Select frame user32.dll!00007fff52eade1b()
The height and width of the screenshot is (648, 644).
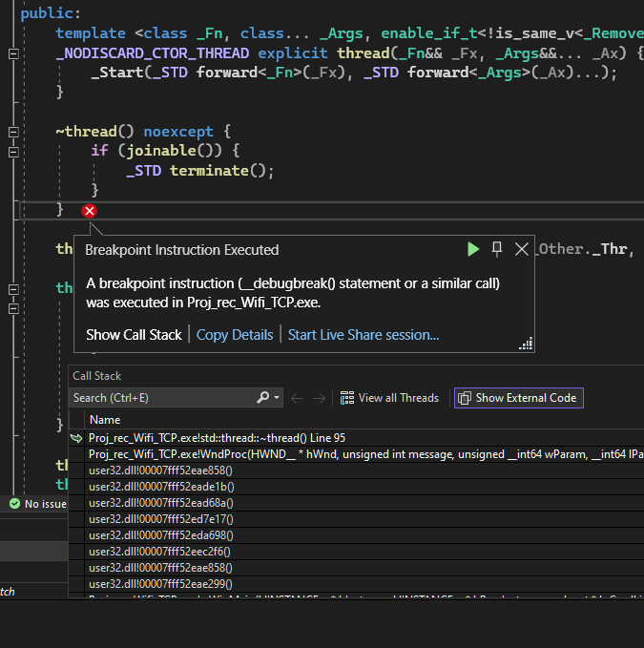[356, 487]
